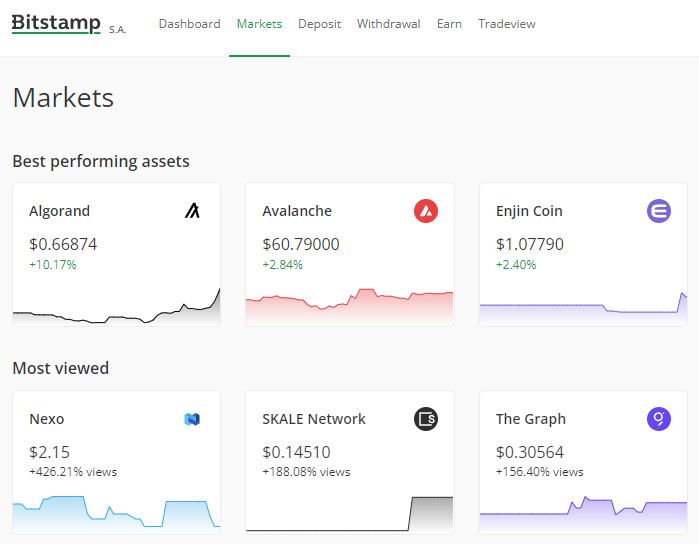Select the Markets tab
Viewport: 699px width, 544px height.
click(x=259, y=24)
